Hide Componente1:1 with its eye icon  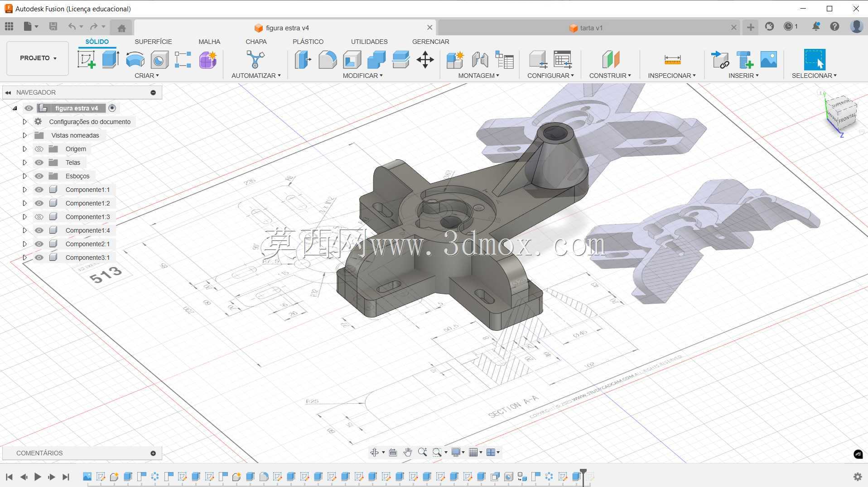(39, 190)
